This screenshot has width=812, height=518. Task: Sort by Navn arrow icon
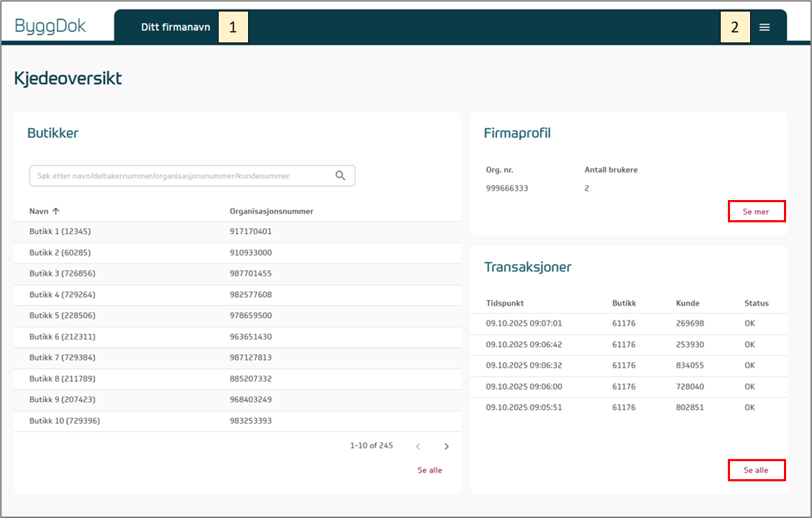coord(56,212)
